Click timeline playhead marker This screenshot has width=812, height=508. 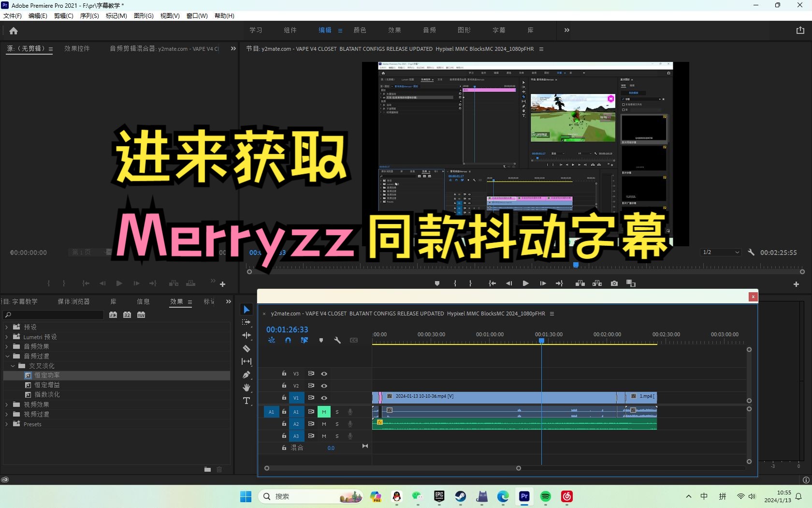pyautogui.click(x=542, y=341)
